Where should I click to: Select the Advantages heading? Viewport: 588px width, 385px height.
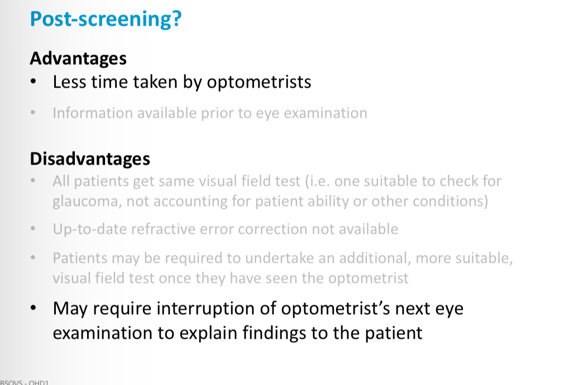click(78, 59)
